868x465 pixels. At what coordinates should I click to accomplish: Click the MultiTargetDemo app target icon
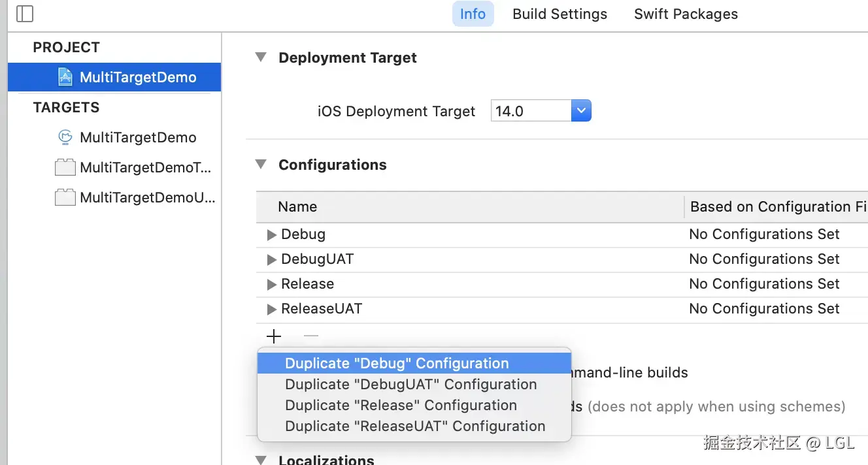point(65,137)
